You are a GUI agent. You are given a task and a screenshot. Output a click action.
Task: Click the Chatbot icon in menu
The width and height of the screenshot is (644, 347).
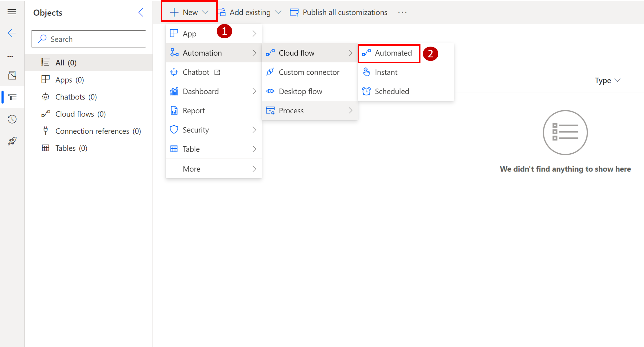tap(174, 72)
